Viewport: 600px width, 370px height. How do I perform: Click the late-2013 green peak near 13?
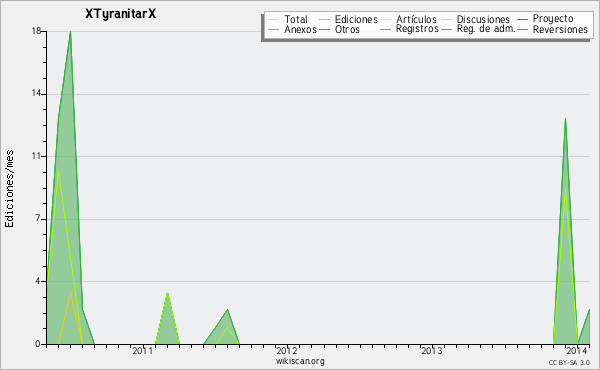click(565, 119)
